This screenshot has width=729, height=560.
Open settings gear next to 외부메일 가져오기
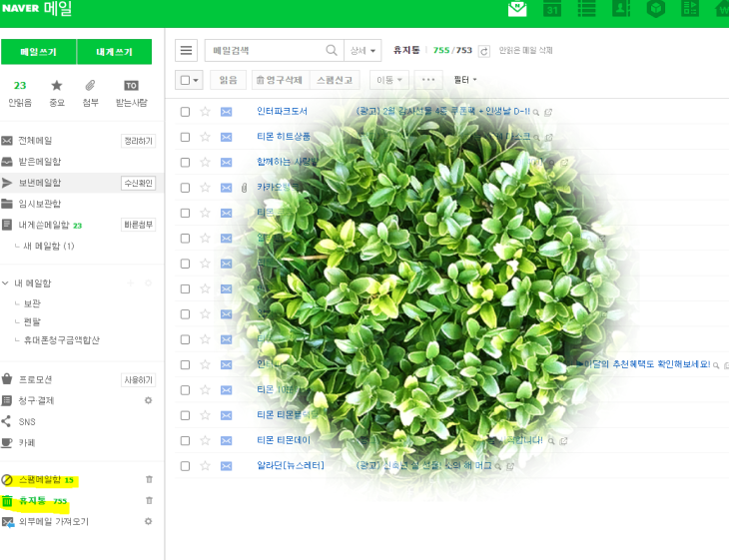(x=149, y=521)
